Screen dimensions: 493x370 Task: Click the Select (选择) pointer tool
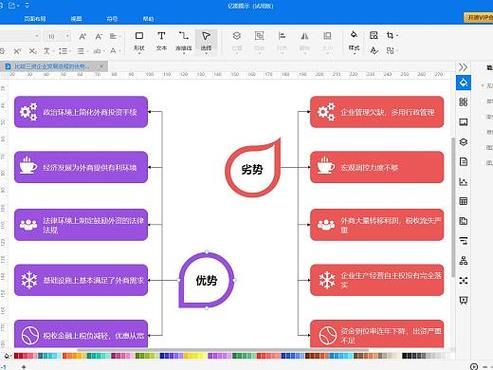click(206, 41)
